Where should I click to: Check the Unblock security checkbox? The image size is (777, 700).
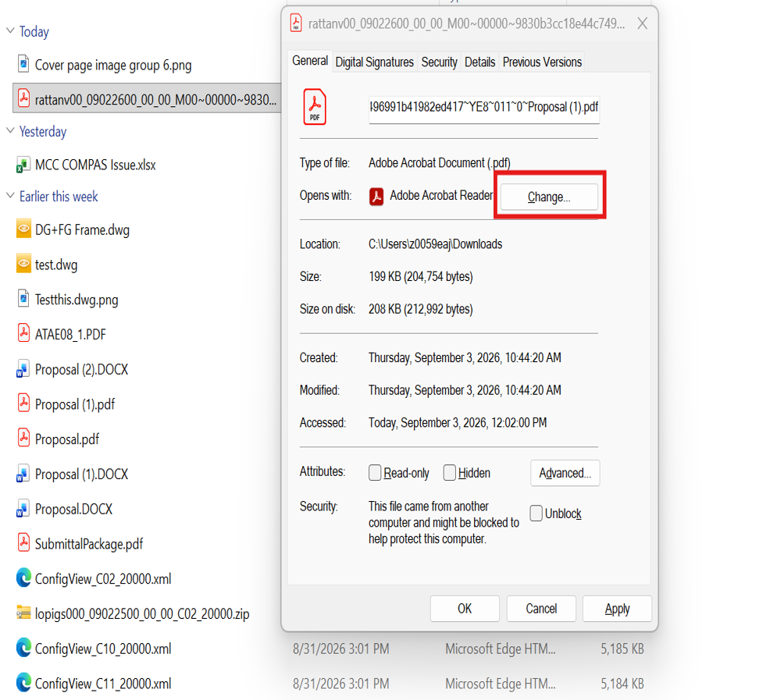[536, 513]
